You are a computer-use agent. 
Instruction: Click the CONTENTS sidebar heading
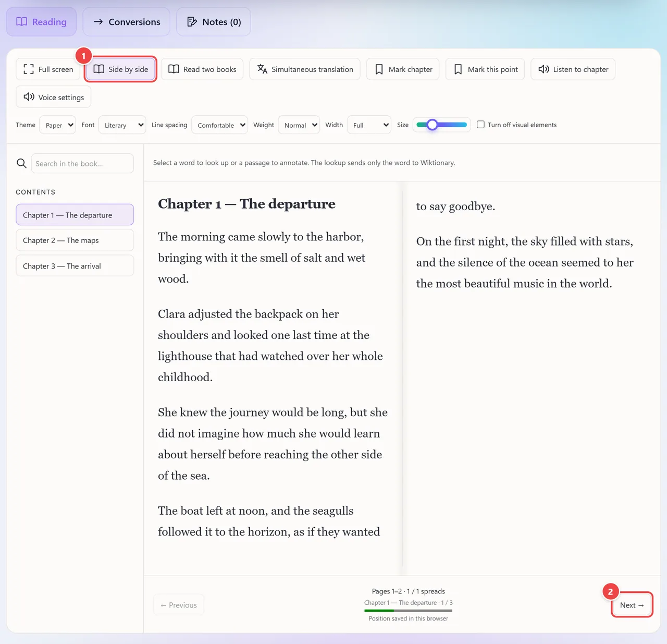coord(35,192)
